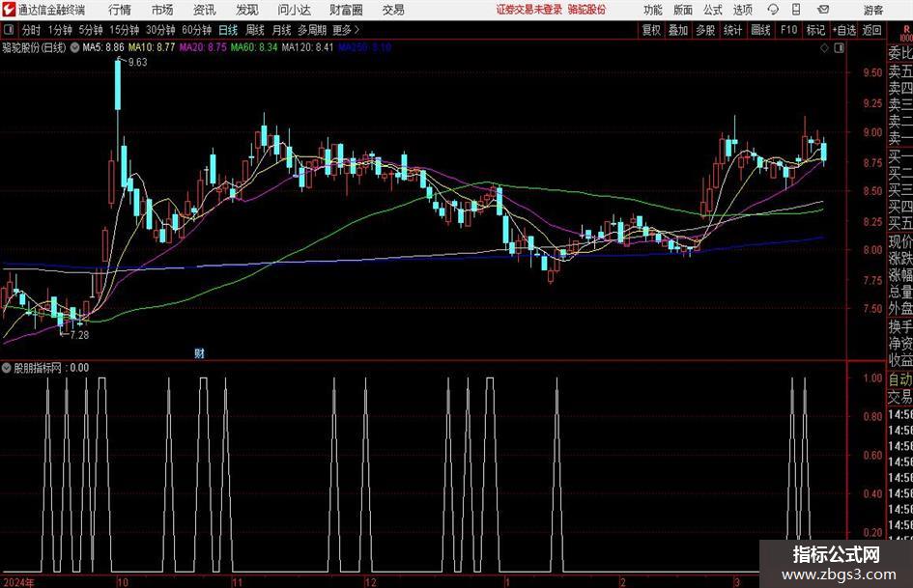Switch to the 30分钟 period tab

pos(160,30)
